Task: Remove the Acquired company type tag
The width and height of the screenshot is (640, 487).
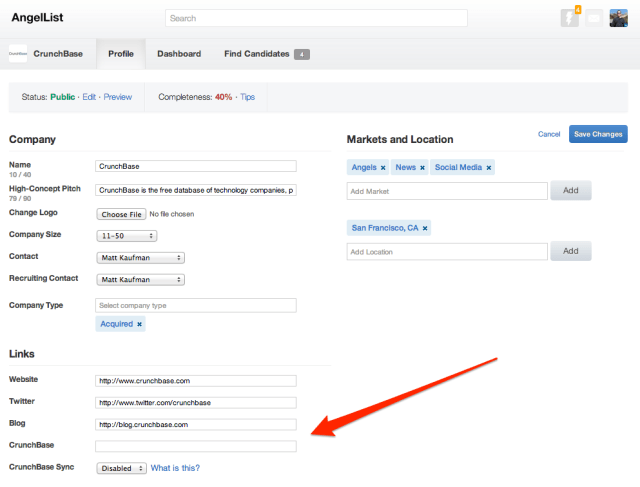Action: pyautogui.click(x=140, y=324)
